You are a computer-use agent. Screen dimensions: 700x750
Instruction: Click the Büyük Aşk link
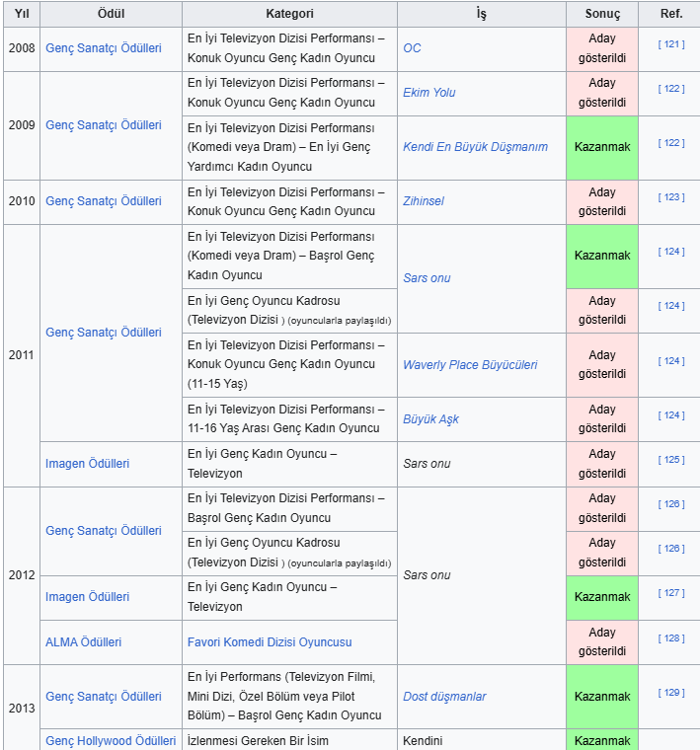pyautogui.click(x=430, y=419)
